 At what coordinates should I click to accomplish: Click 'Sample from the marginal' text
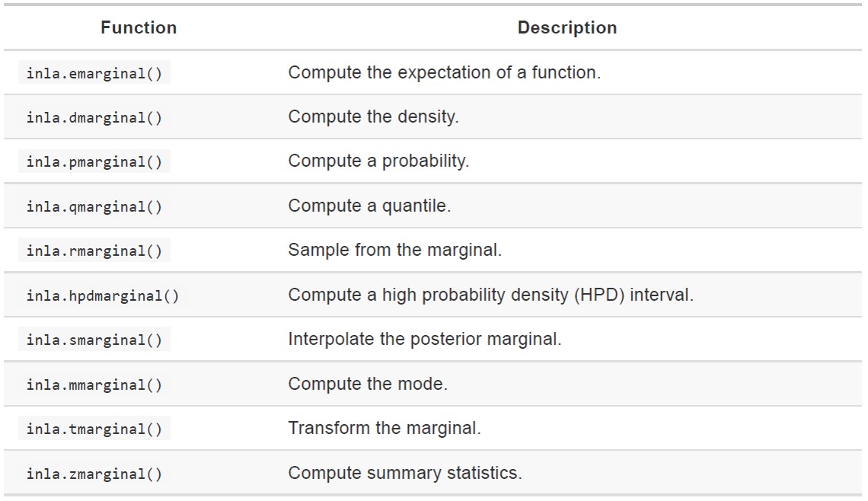pyautogui.click(x=394, y=250)
